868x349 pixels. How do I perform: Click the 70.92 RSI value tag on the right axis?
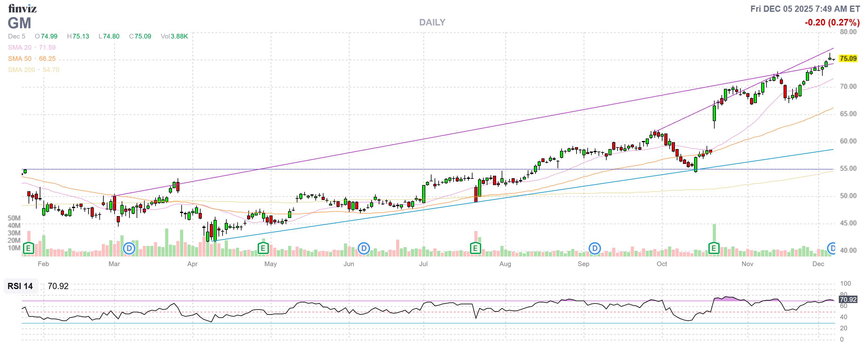(848, 300)
